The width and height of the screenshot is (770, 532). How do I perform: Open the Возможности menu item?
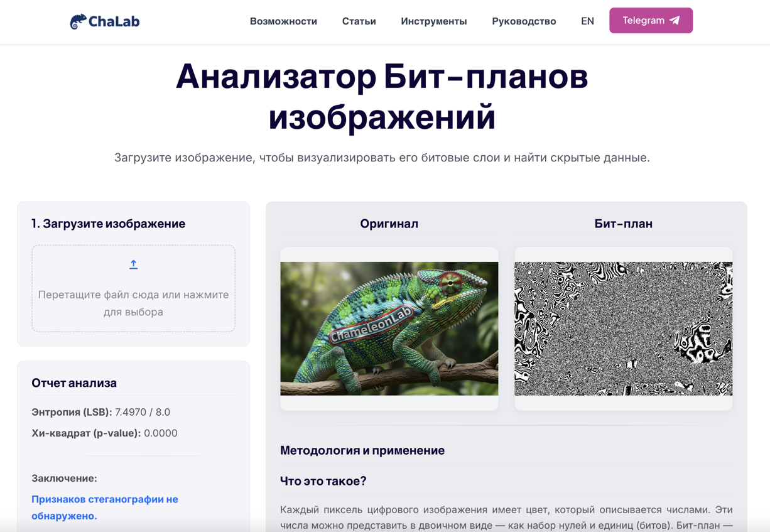283,21
